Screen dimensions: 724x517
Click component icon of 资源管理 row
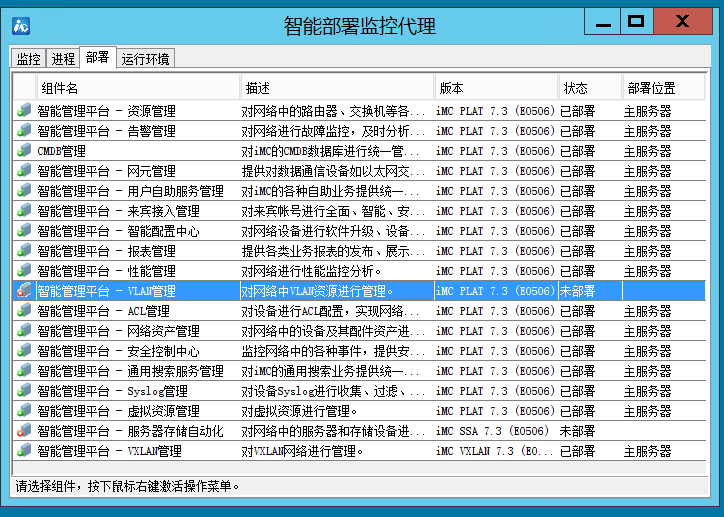pos(24,111)
